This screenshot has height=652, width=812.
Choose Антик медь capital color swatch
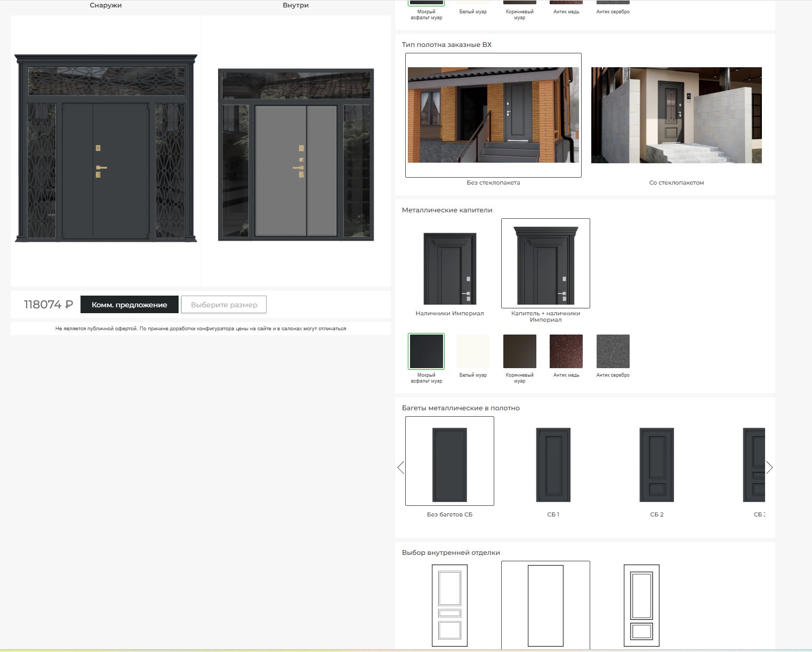click(566, 351)
